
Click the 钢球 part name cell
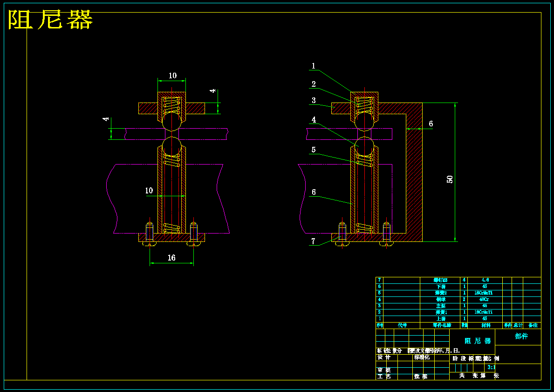[x=441, y=299]
